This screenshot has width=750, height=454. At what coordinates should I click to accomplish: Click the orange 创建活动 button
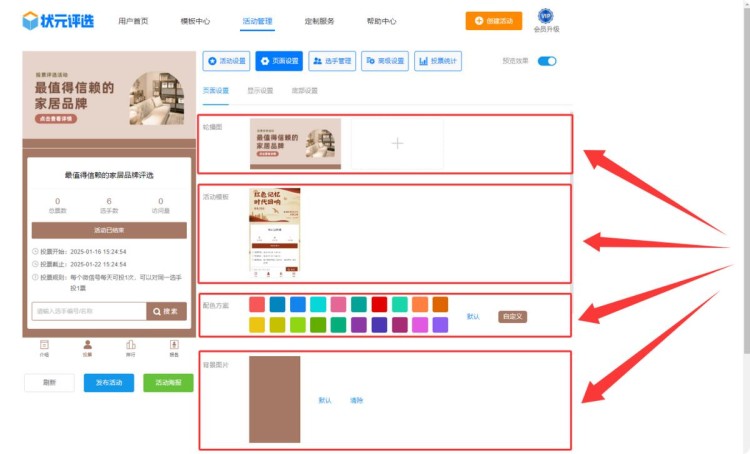pyautogui.click(x=493, y=20)
